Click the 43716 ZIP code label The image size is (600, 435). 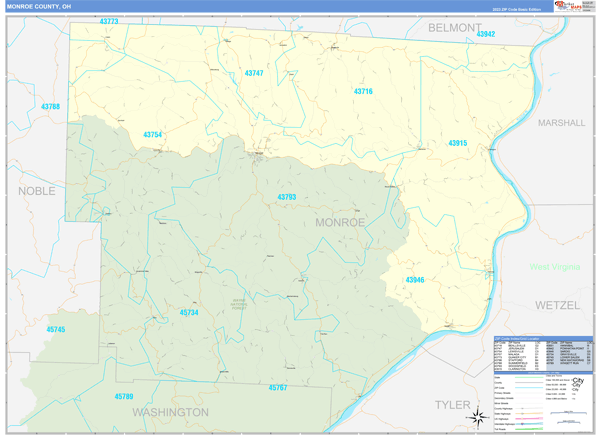(362, 92)
